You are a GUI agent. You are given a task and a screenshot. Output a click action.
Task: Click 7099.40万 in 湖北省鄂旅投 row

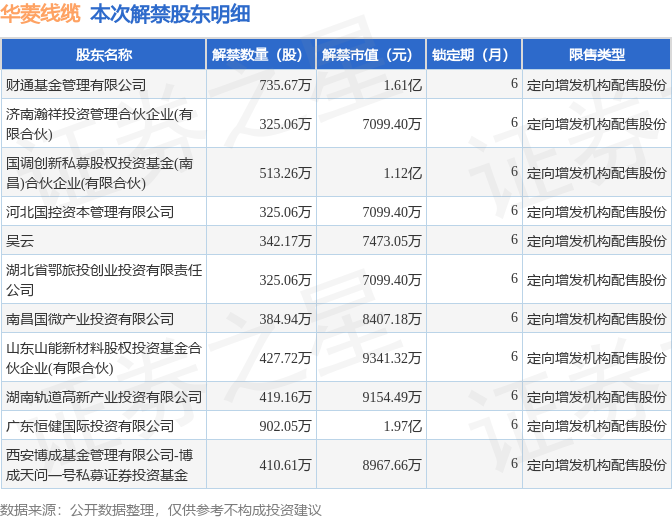(x=392, y=280)
